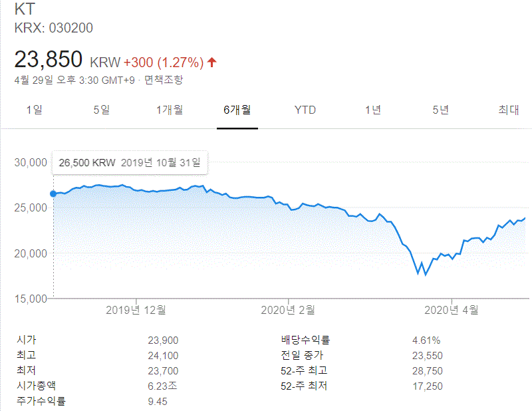Click the 배당수익률 label
This screenshot has height=411, width=532.
pos(305,340)
